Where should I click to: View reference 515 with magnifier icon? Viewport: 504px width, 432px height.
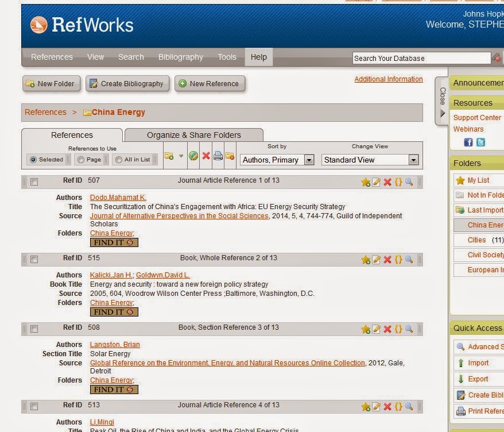click(x=409, y=260)
